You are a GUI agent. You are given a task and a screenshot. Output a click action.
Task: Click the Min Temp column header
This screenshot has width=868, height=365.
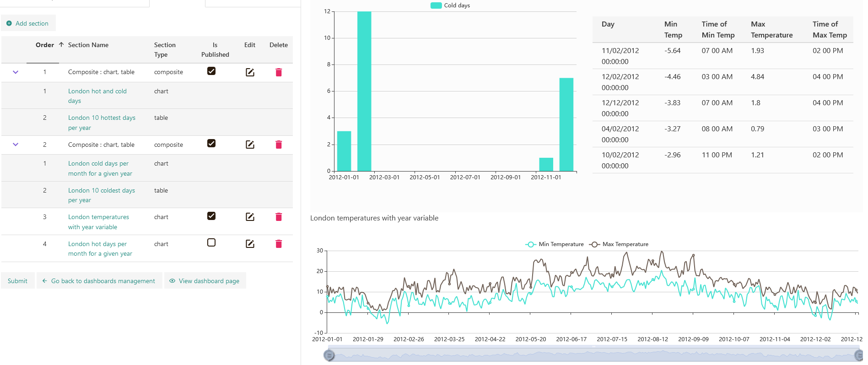(673, 30)
